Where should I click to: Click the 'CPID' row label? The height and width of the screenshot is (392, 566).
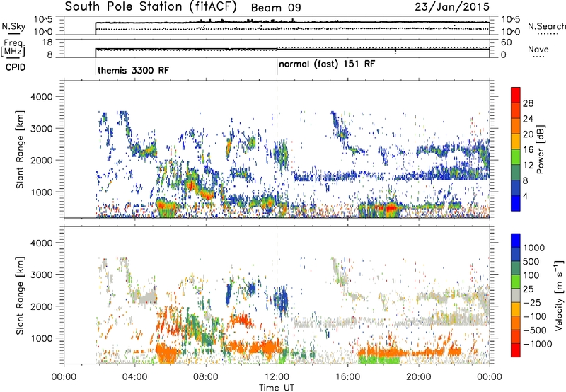click(x=16, y=67)
